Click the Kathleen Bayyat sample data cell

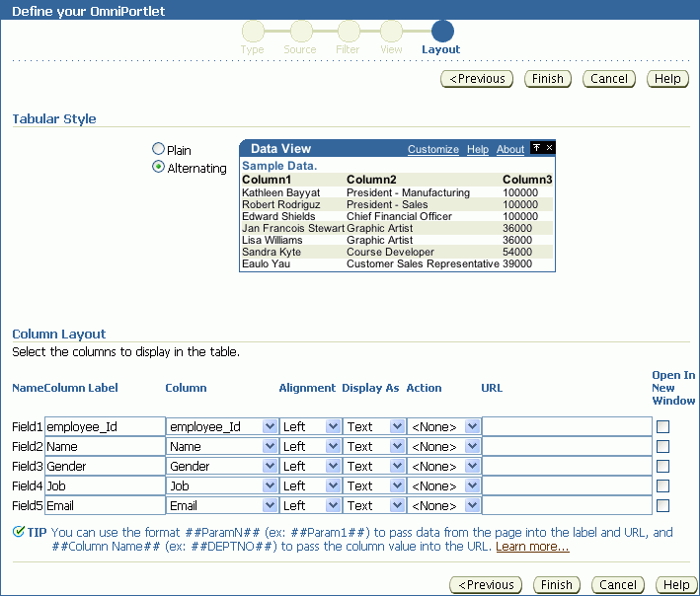(280, 192)
